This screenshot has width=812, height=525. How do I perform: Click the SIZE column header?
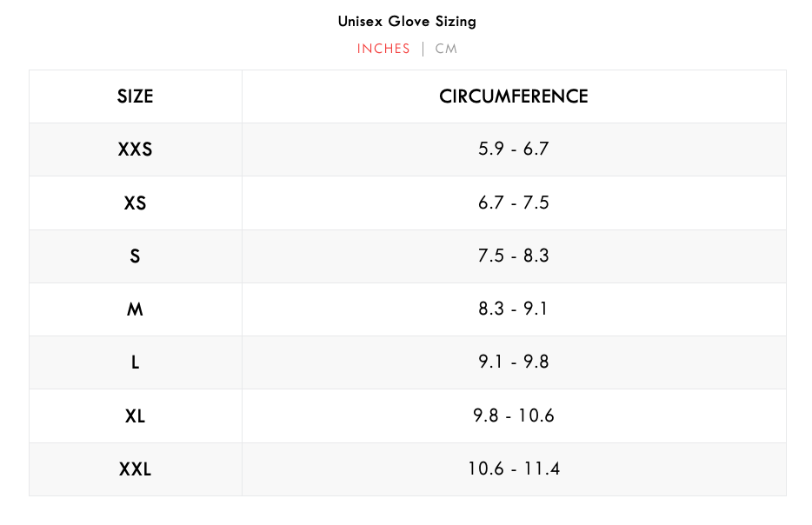pyautogui.click(x=135, y=96)
